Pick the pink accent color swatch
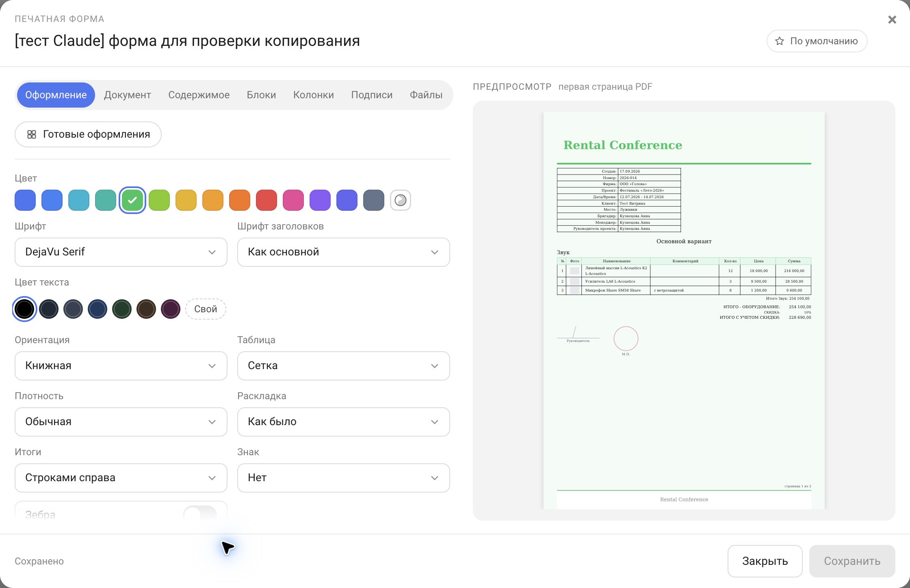 [293, 200]
